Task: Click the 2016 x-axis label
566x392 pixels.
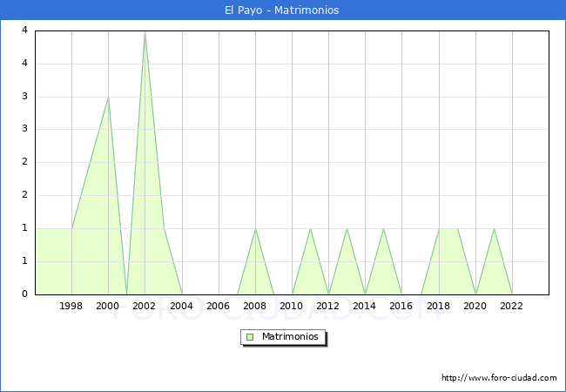Action: (x=401, y=306)
